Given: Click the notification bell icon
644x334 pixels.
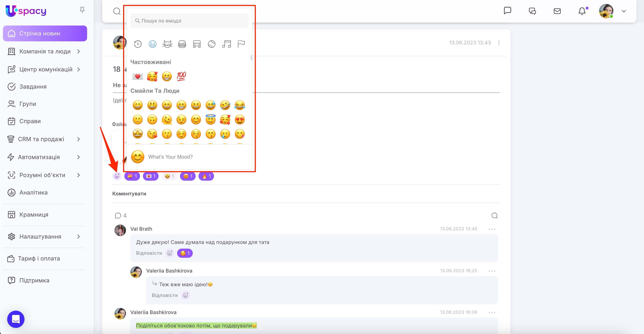Looking at the screenshot, I should click(x=582, y=11).
